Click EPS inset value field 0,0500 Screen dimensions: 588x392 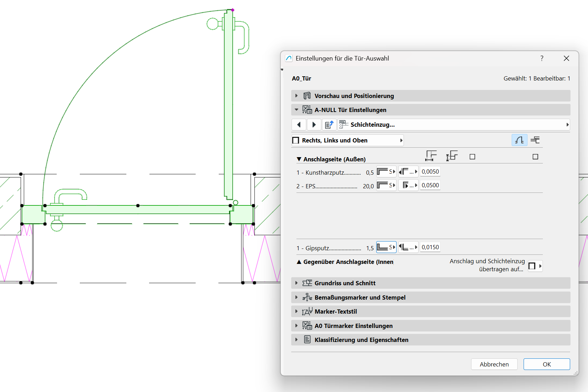coord(430,185)
